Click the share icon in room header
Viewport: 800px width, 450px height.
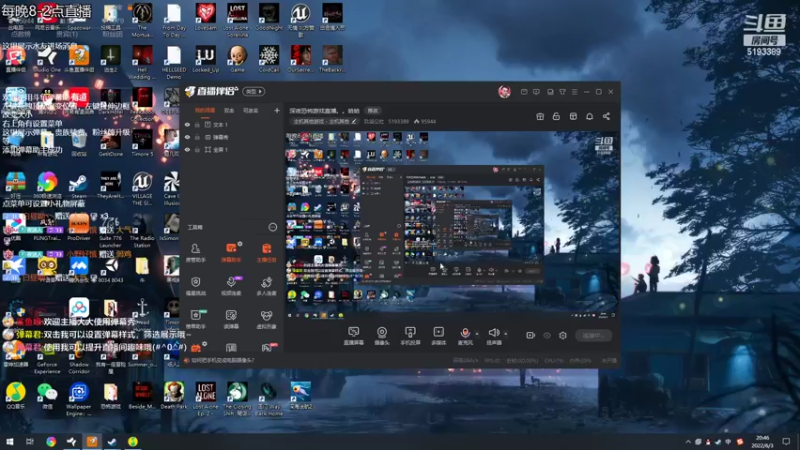606,116
